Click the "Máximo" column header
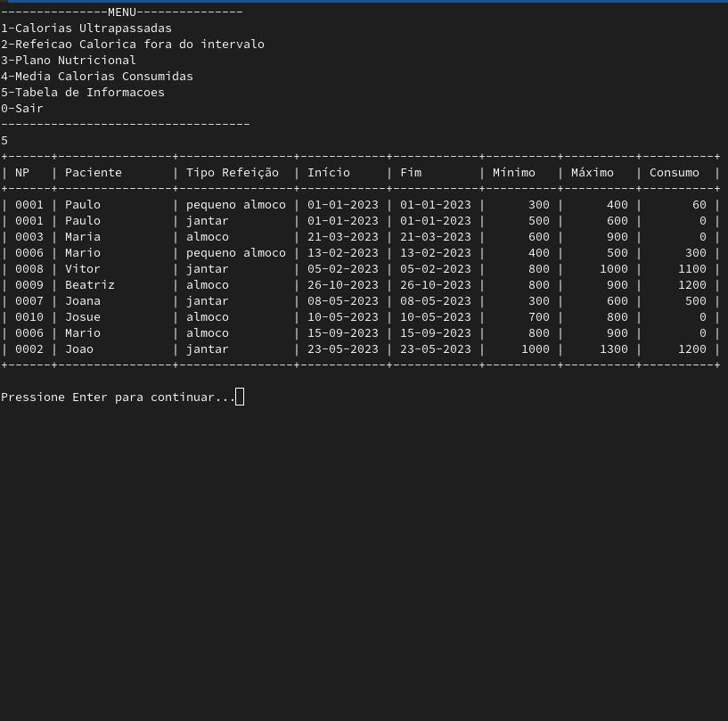Screen dimensions: 728x721 [593, 173]
